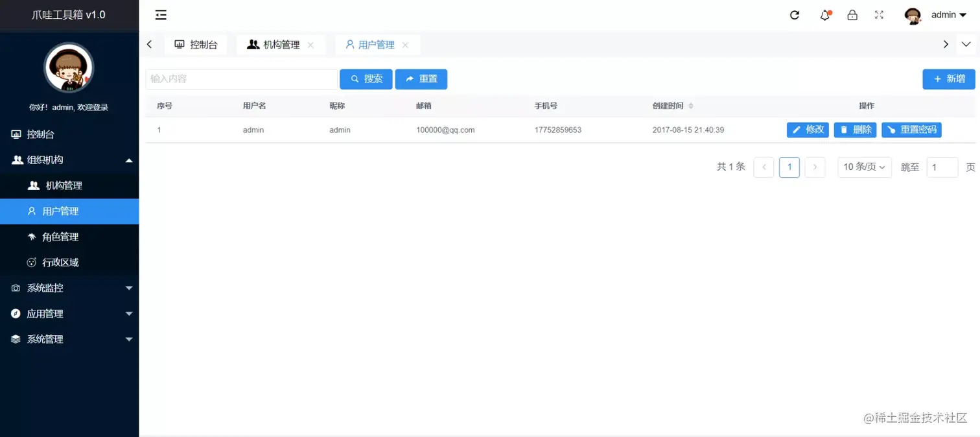Click email cell 100000@qq.com
This screenshot has width=980, height=437.
click(445, 130)
